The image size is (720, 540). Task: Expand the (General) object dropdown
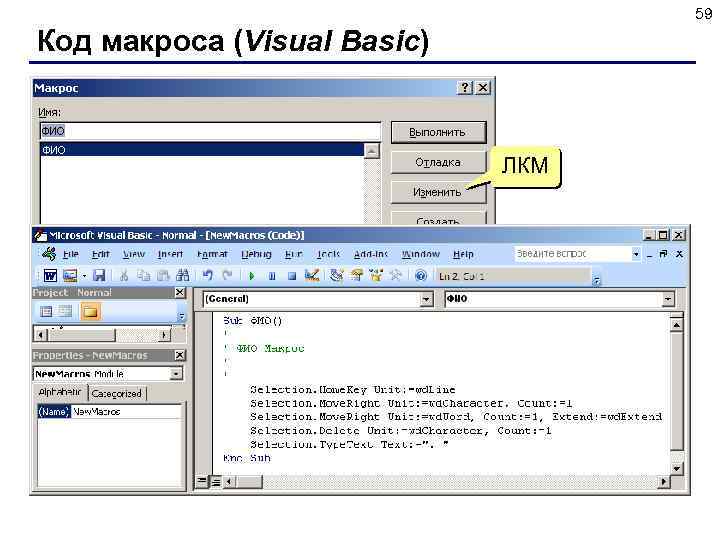(426, 299)
